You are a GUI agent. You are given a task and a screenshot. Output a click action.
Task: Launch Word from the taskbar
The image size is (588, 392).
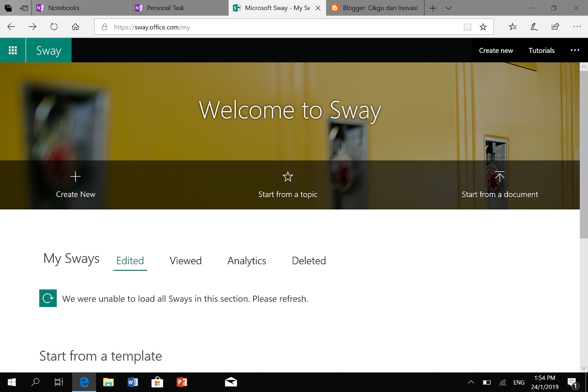133,382
